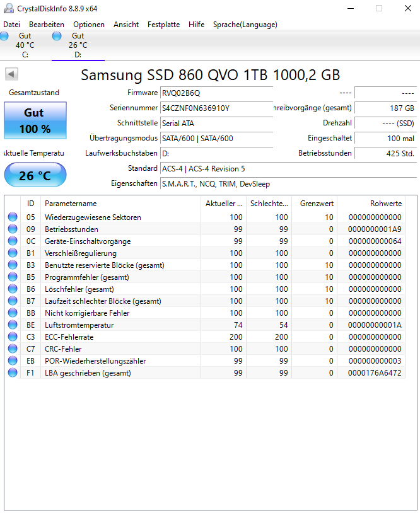
Task: Open the Sprache(Language) menu
Action: coord(245,25)
